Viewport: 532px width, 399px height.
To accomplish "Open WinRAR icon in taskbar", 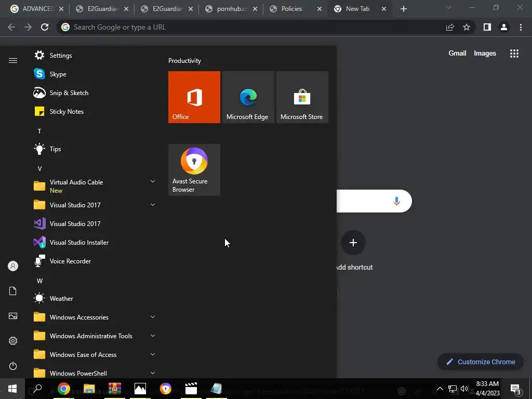I will pyautogui.click(x=115, y=389).
